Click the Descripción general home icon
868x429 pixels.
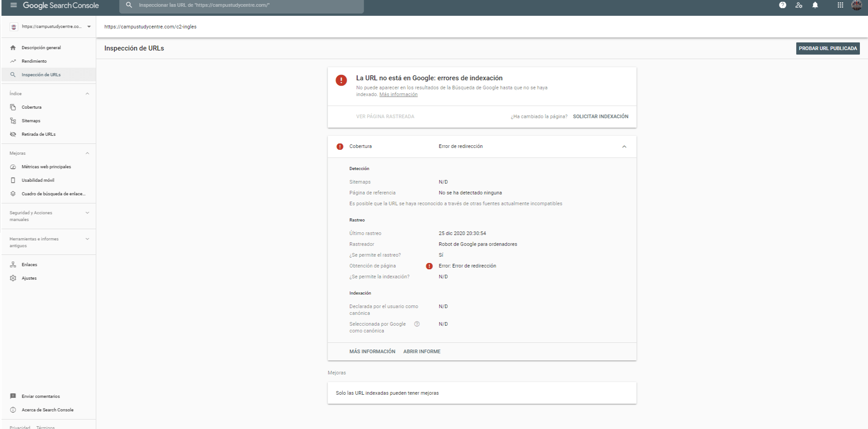coord(13,48)
